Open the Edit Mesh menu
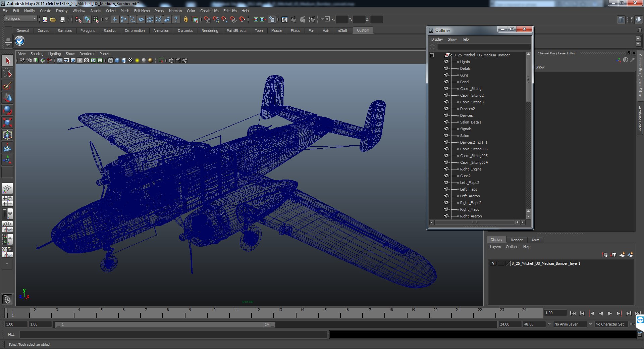 [x=142, y=11]
